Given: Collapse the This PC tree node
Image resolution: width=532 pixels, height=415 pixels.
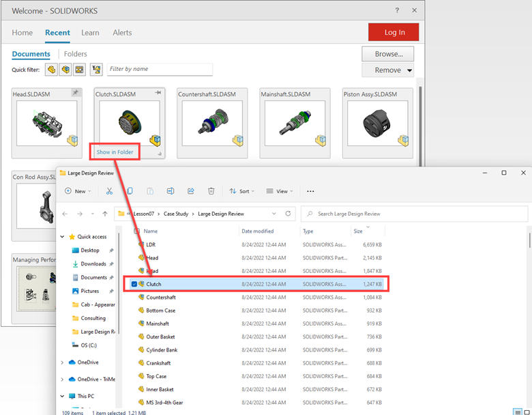Looking at the screenshot, I should click(x=63, y=396).
